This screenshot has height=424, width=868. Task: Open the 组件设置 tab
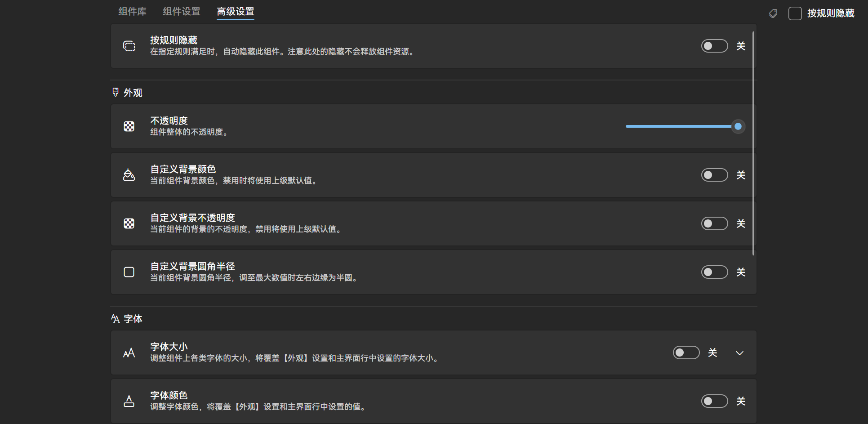coord(181,11)
